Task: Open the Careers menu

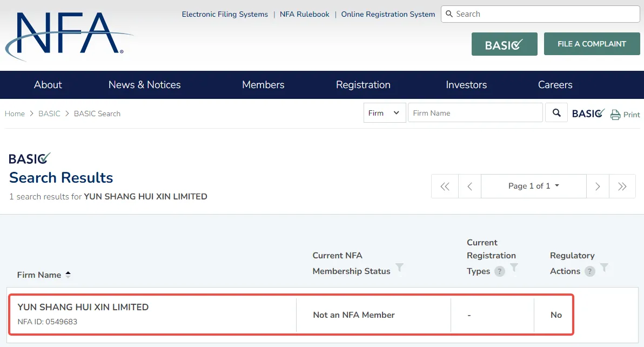Action: tap(555, 85)
